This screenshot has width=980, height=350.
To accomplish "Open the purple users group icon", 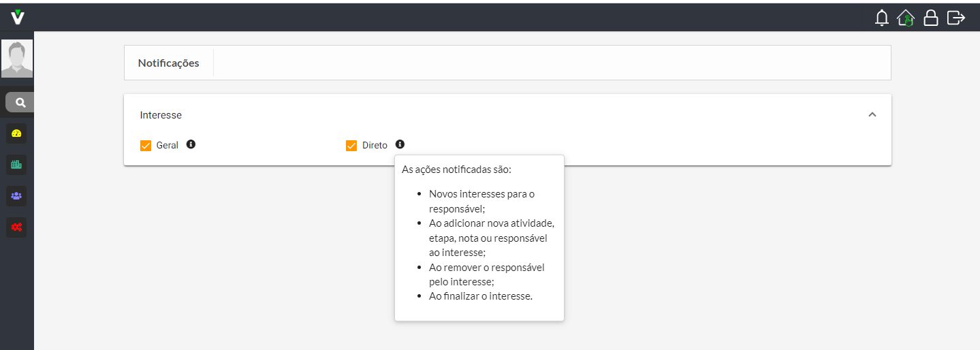I will (x=16, y=195).
